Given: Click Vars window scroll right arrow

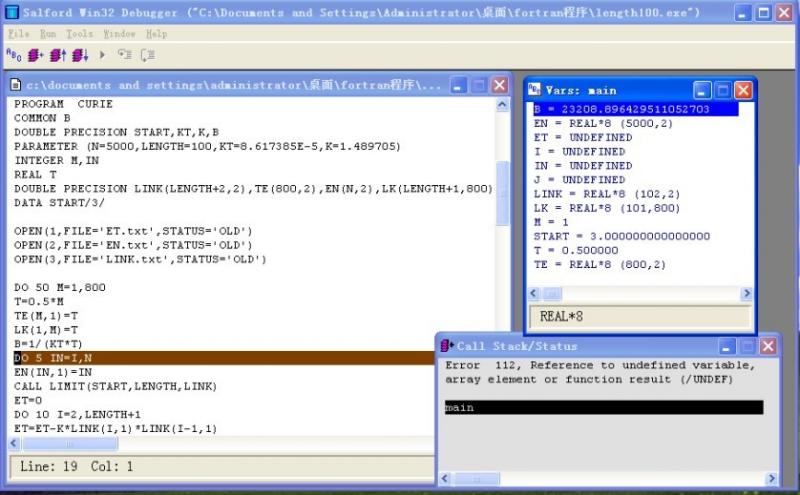Looking at the screenshot, I should 746,293.
